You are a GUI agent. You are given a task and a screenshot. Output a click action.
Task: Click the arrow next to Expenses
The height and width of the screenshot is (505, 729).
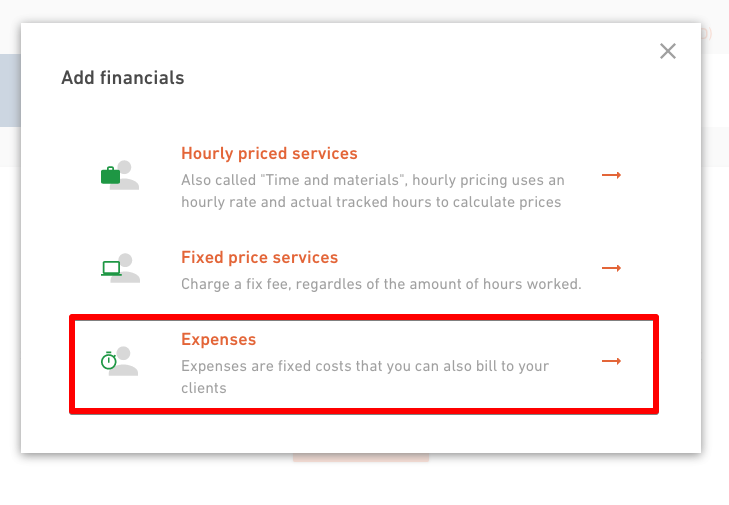coord(611,361)
